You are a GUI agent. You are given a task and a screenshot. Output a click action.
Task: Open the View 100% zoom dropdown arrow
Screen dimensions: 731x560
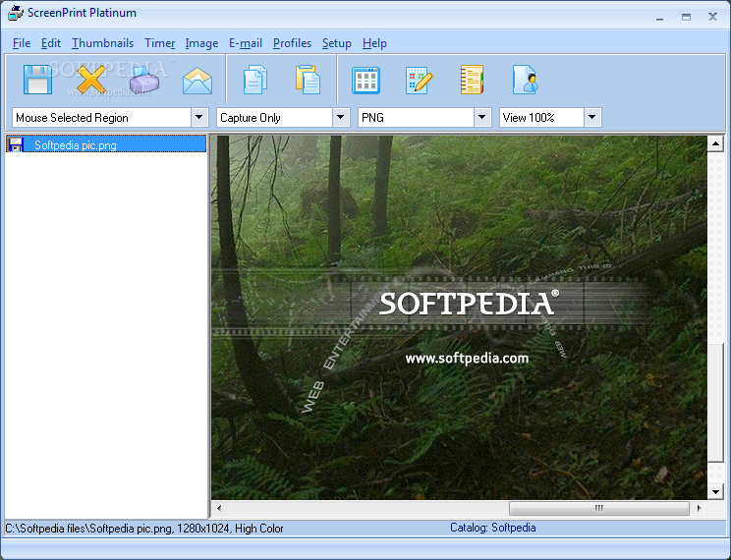point(592,118)
